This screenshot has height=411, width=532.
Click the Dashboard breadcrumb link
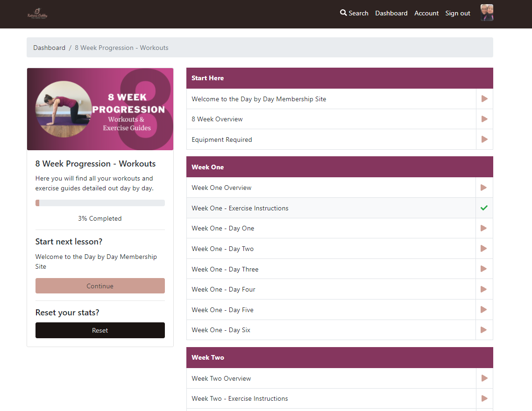[49, 48]
